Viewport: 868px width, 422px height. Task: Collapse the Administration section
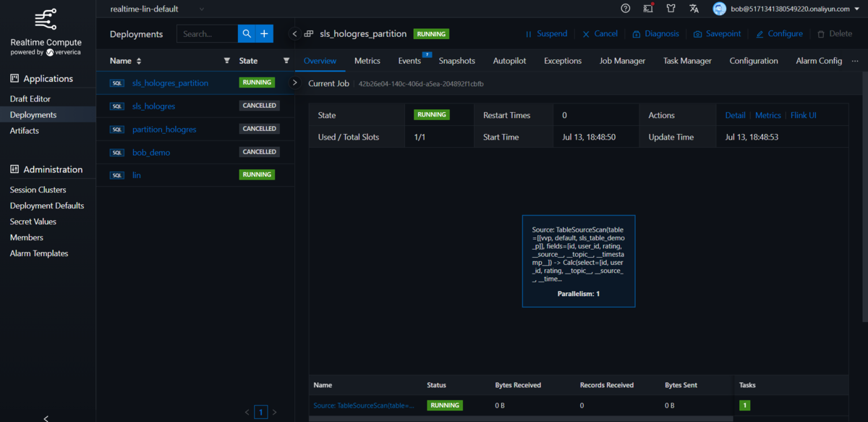(46, 169)
